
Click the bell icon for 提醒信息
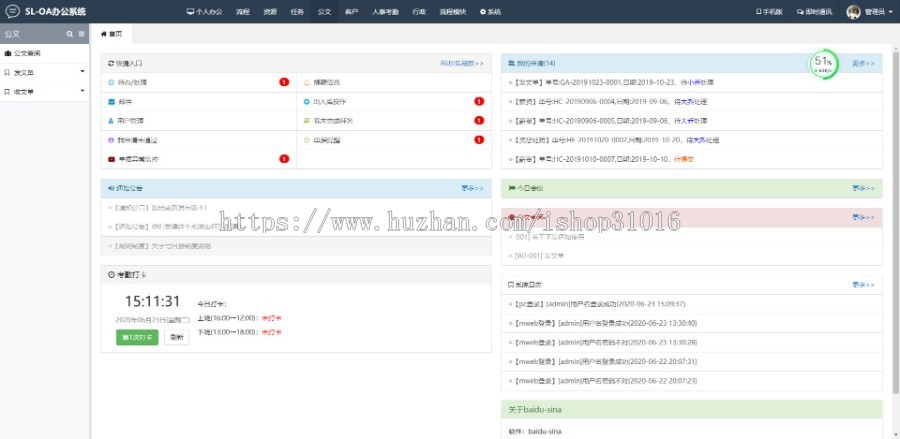click(x=307, y=83)
